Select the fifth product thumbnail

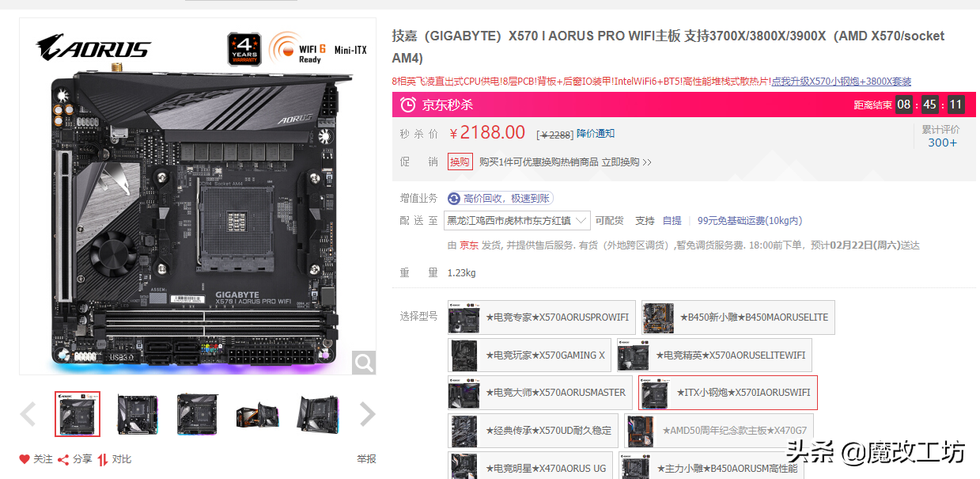(318, 413)
